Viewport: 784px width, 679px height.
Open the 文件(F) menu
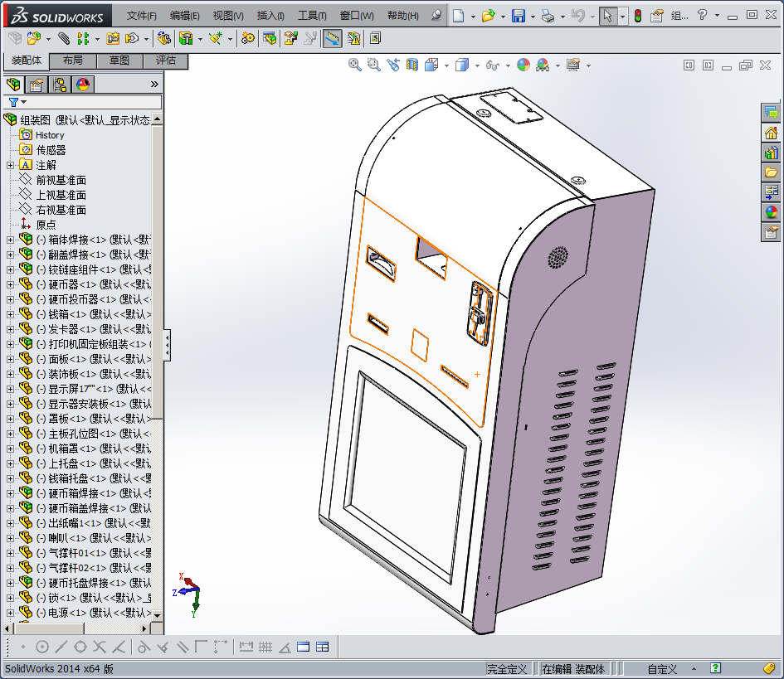(142, 16)
